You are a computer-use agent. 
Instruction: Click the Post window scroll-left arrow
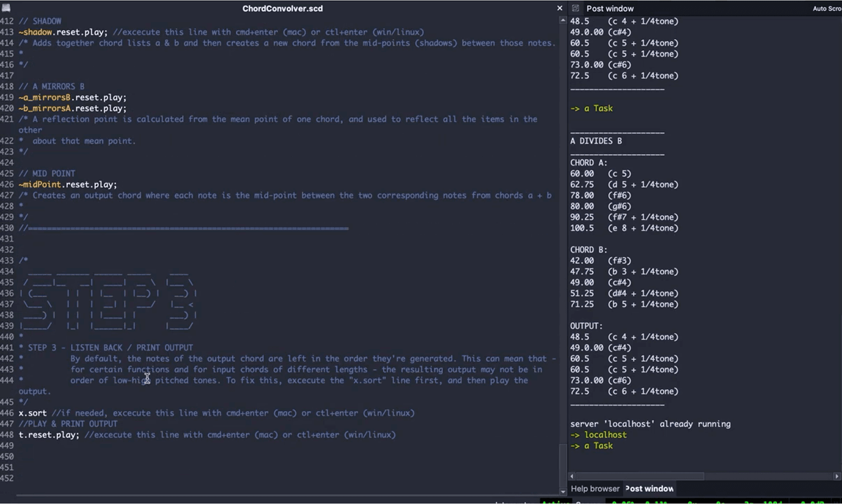571,476
